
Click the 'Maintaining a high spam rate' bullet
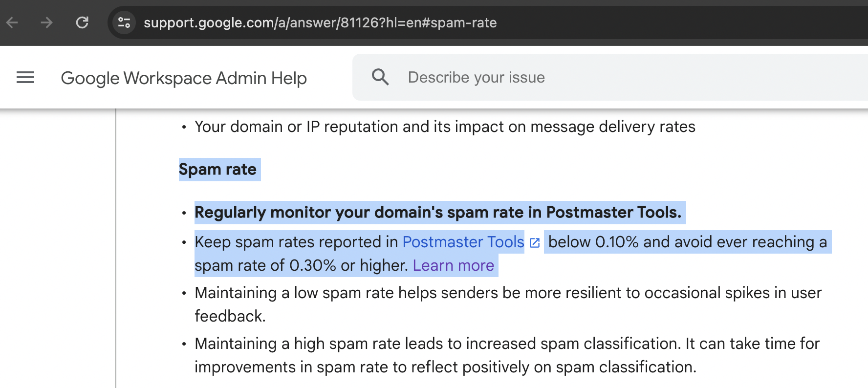tap(507, 355)
